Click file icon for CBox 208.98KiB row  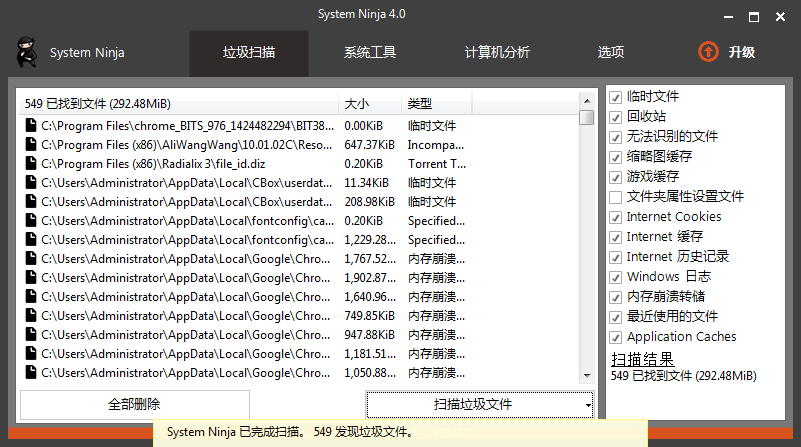[x=31, y=201]
